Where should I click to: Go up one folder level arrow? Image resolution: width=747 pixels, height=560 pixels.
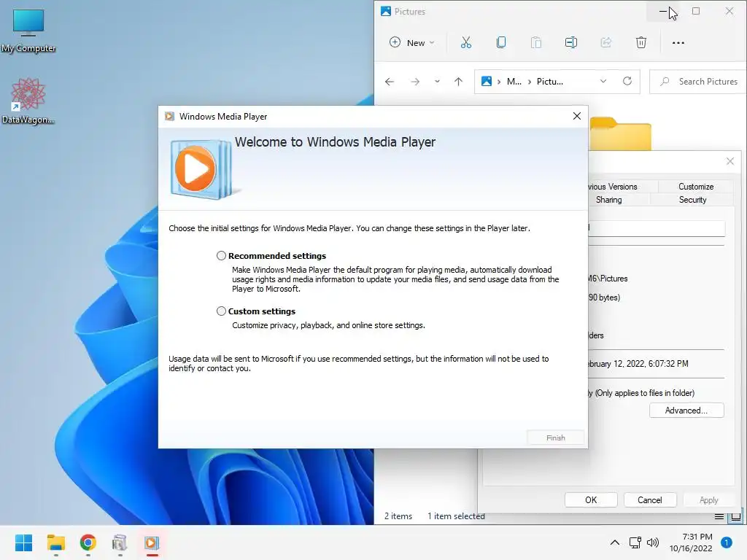458,82
